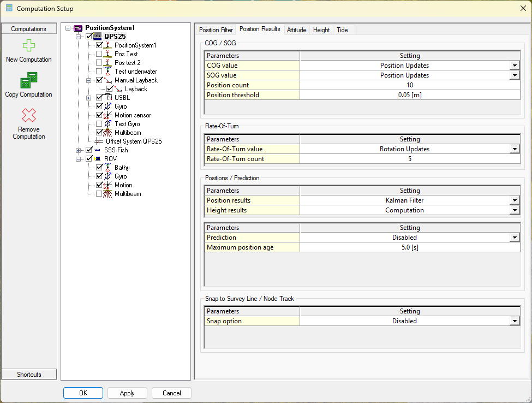Open the Position results dropdown arrow
Viewport: 532px width, 403px height.
click(514, 200)
